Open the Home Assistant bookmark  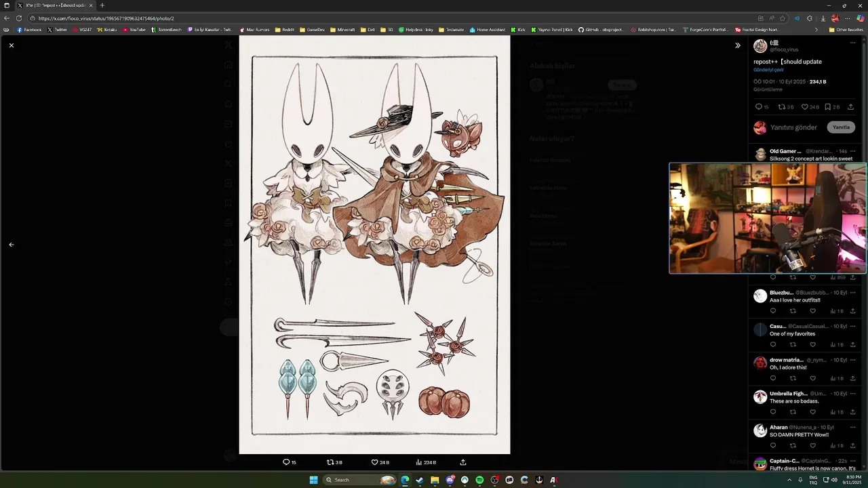pos(488,30)
